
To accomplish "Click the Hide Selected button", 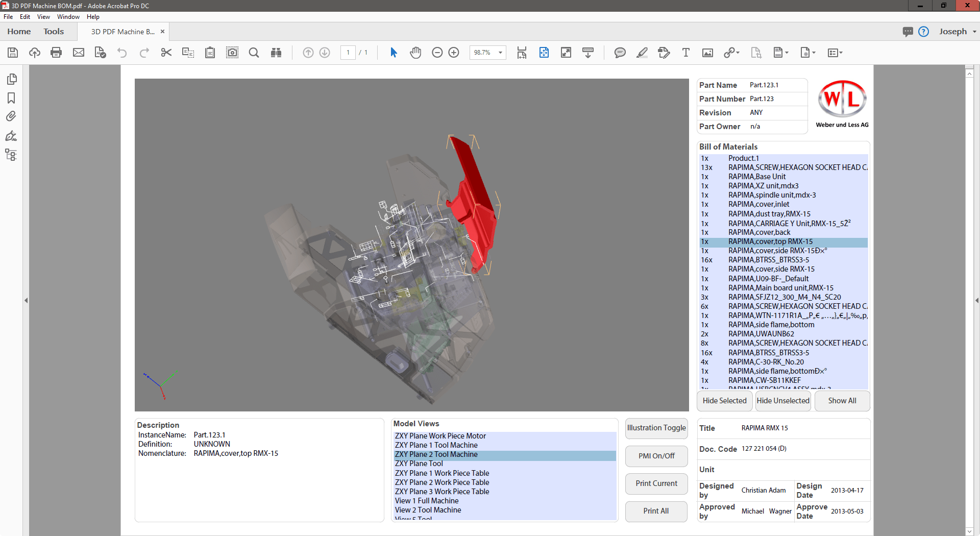I will pyautogui.click(x=724, y=401).
